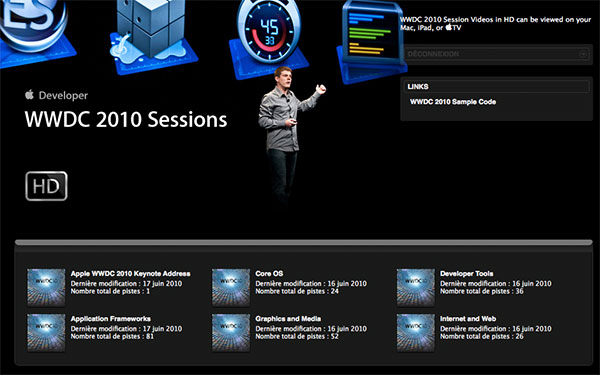The image size is (600, 375).
Task: Click the stopwatch icon in banner
Action: [x=269, y=31]
